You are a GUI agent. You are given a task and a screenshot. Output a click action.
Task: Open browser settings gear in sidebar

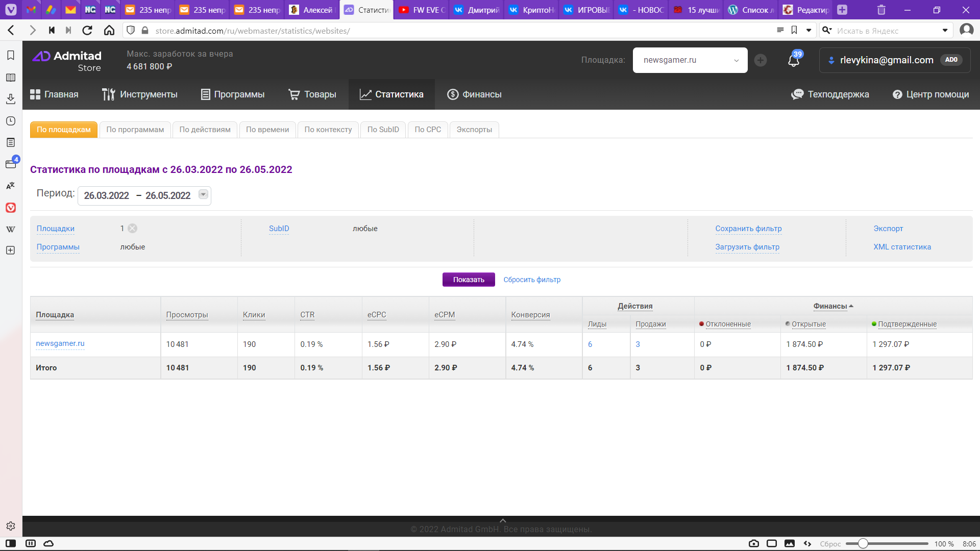(x=11, y=526)
